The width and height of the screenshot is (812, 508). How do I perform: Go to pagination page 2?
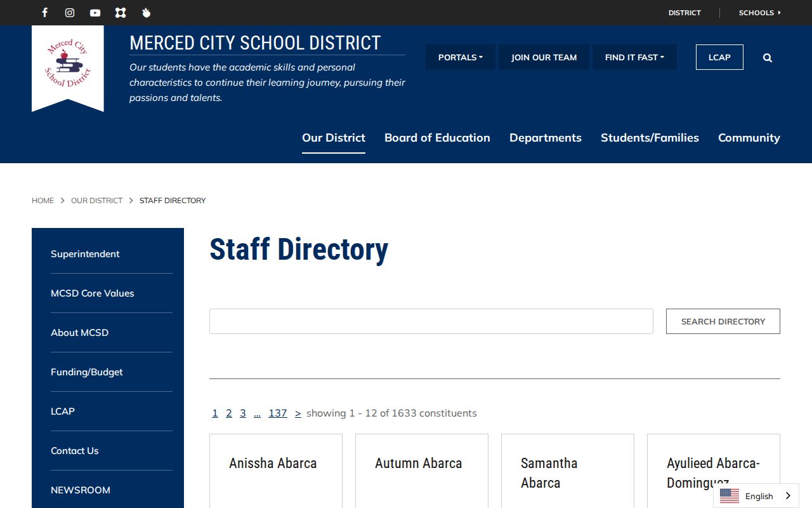tap(229, 413)
